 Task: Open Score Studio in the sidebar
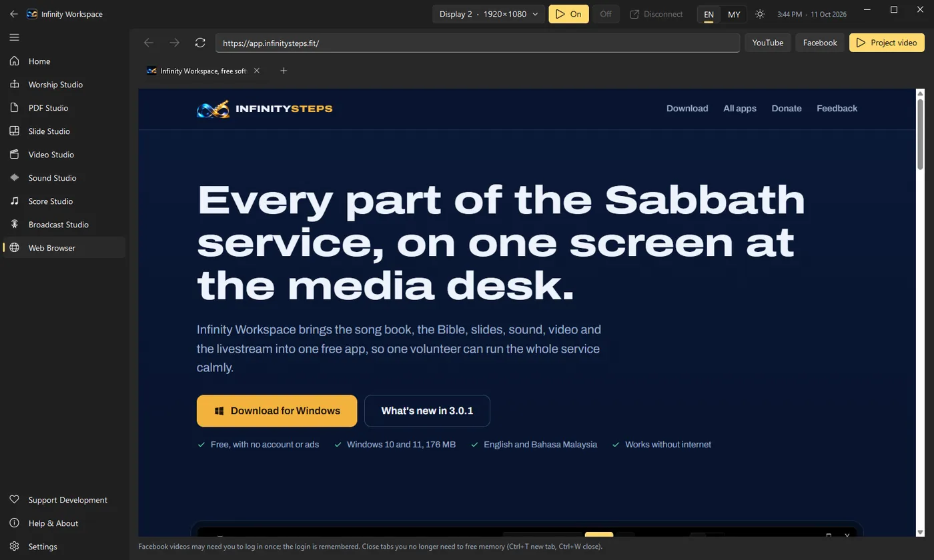(64, 201)
